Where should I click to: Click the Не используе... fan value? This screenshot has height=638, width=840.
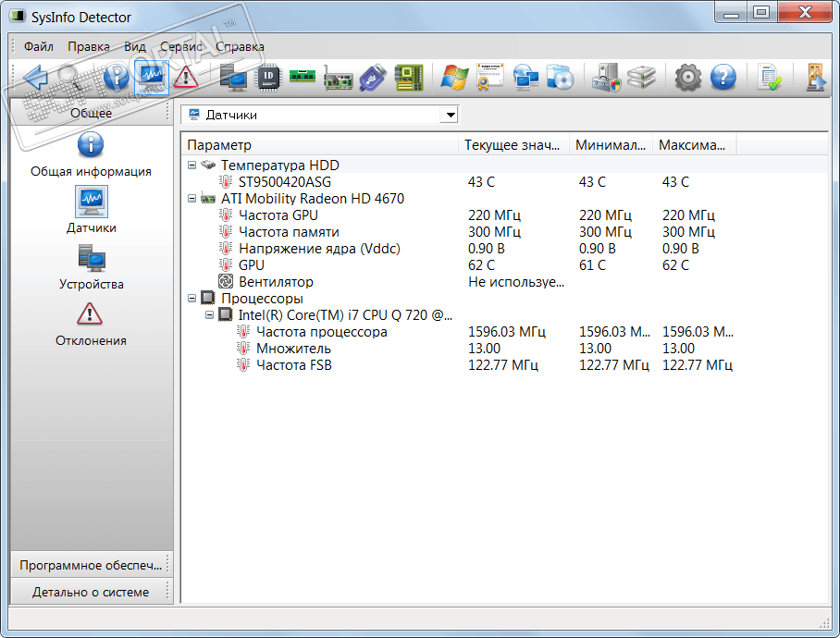[516, 281]
